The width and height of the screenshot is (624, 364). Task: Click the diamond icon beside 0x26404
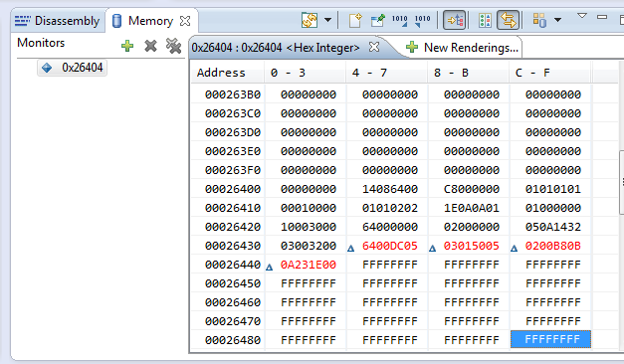click(x=47, y=68)
